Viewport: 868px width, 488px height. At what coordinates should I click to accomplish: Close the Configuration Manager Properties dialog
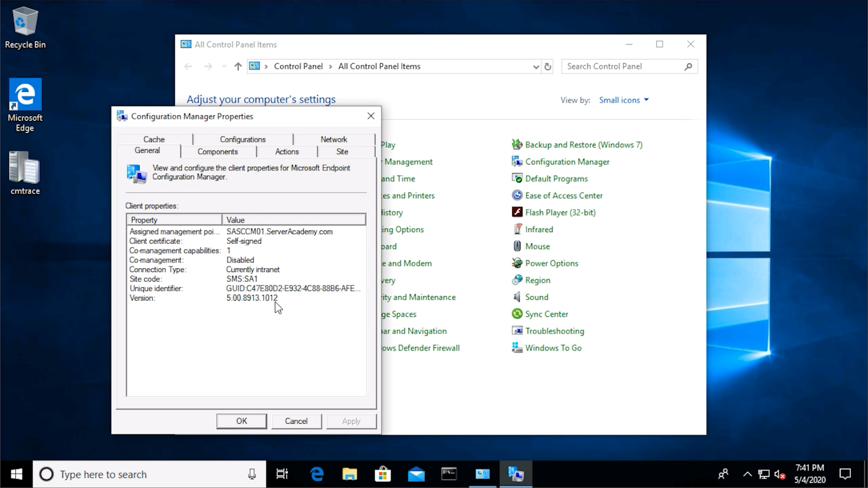pos(371,116)
